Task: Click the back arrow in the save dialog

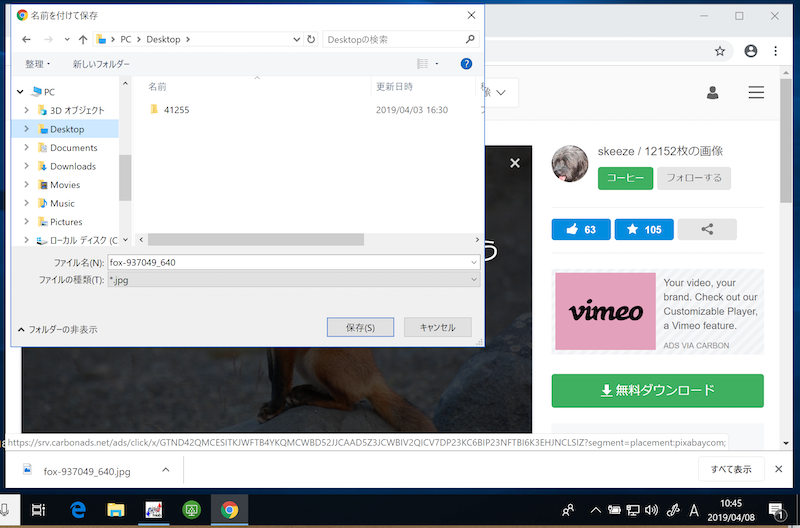Action: pyautogui.click(x=27, y=40)
